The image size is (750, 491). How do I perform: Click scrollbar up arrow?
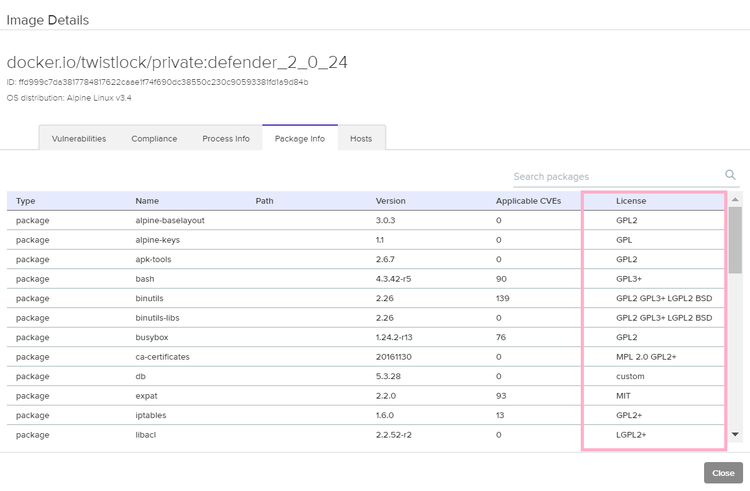pyautogui.click(x=736, y=199)
